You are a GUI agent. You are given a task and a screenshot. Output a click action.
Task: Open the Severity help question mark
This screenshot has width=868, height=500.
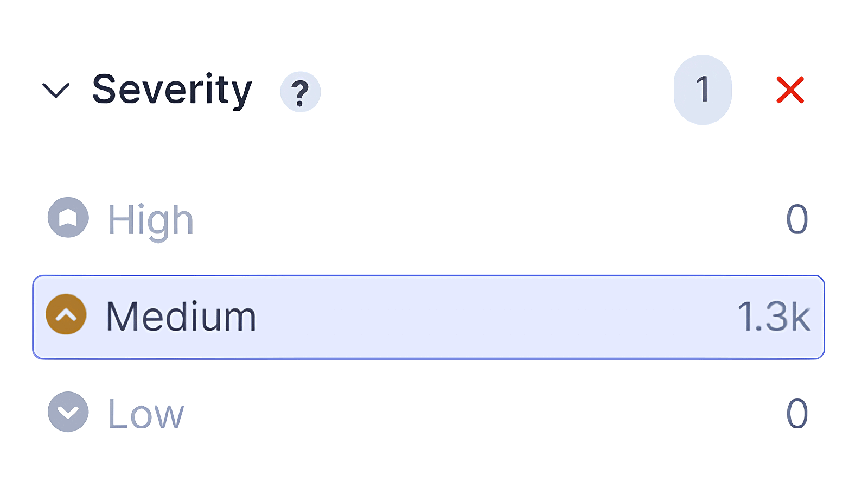300,92
